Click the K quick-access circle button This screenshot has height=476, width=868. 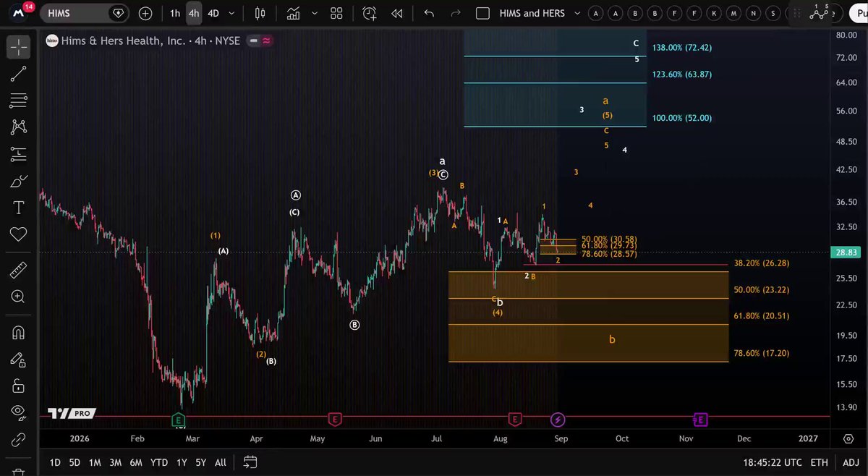[714, 13]
